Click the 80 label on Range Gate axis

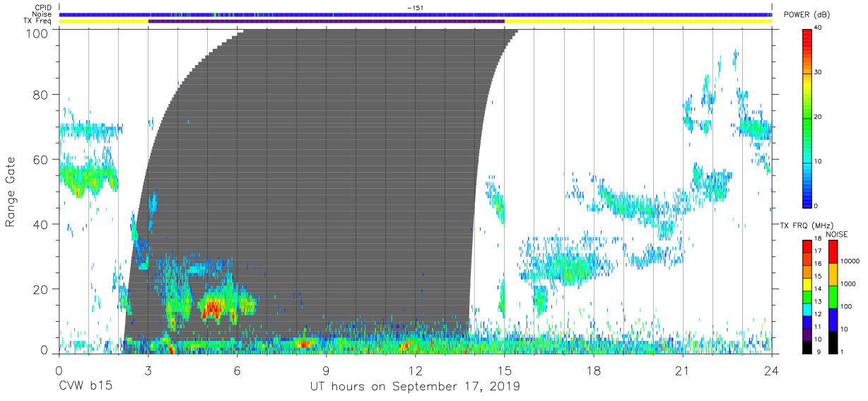(40, 95)
